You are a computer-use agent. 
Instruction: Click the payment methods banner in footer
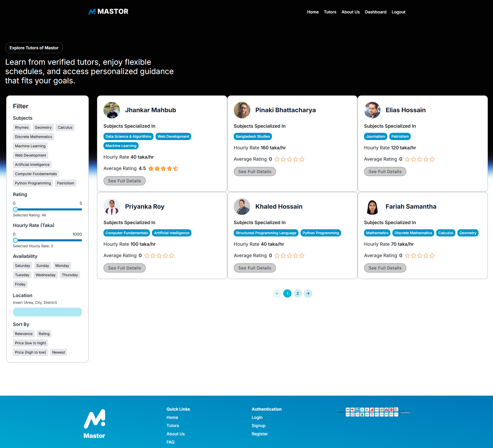coord(374,412)
